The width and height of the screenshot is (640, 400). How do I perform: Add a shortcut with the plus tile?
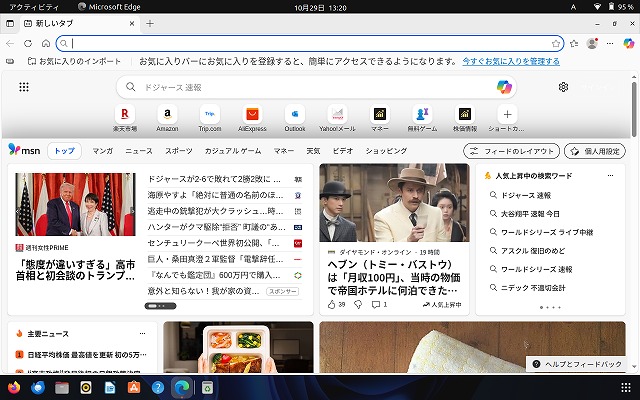point(507,114)
